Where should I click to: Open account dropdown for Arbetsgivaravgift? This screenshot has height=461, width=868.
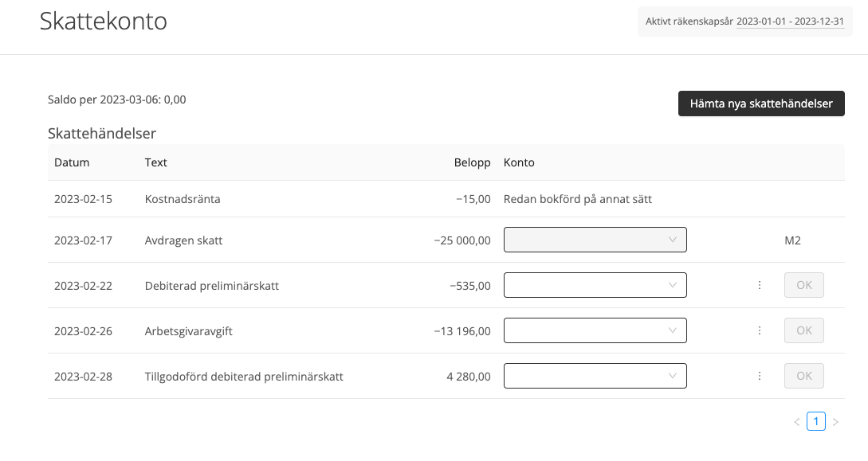click(595, 330)
